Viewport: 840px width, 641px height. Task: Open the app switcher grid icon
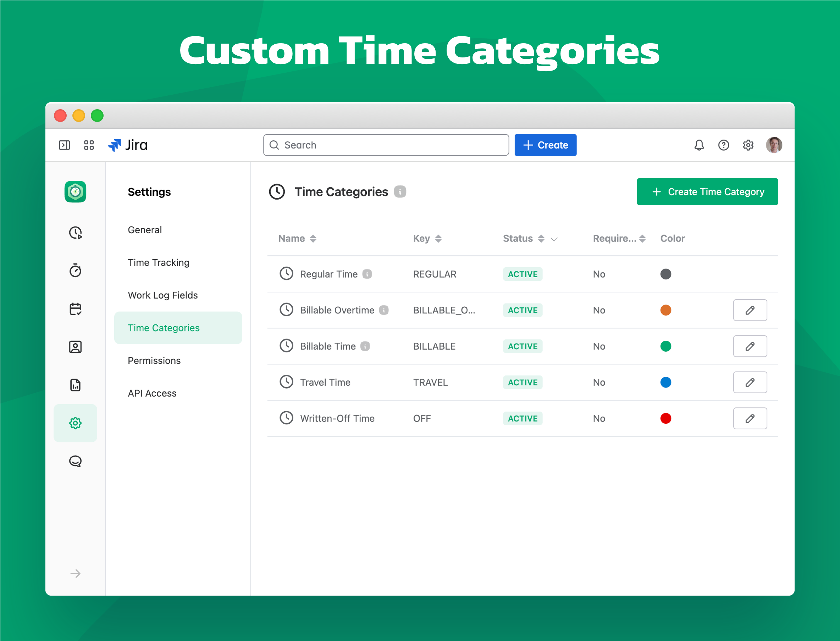[89, 145]
